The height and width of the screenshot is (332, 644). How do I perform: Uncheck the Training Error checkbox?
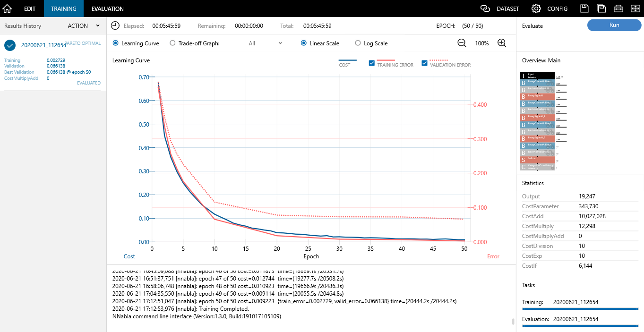(x=372, y=63)
